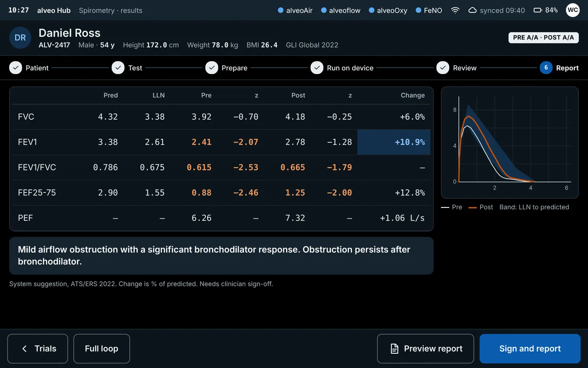Click the Prepare step checkmark icon
588x368 pixels.
(x=212, y=68)
